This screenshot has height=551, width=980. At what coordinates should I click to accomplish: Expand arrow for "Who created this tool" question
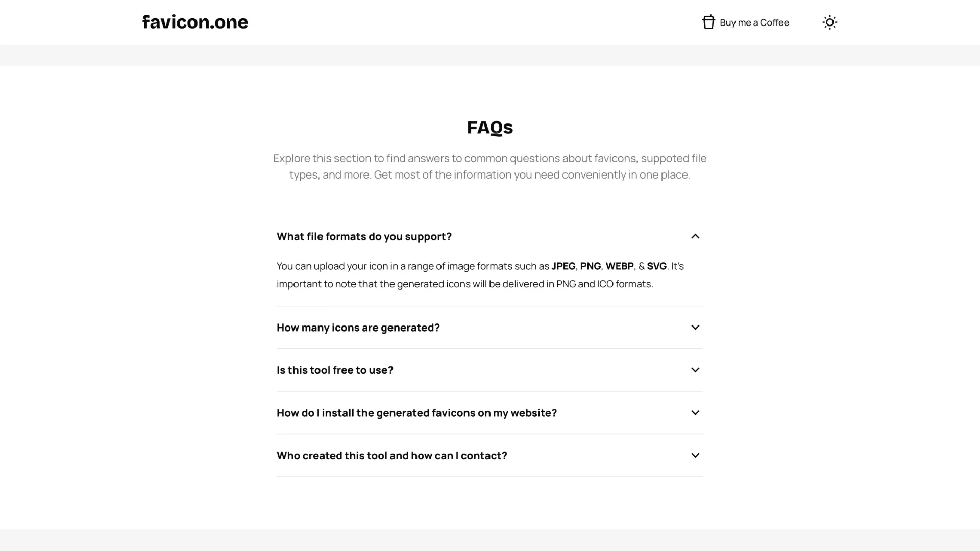(695, 456)
